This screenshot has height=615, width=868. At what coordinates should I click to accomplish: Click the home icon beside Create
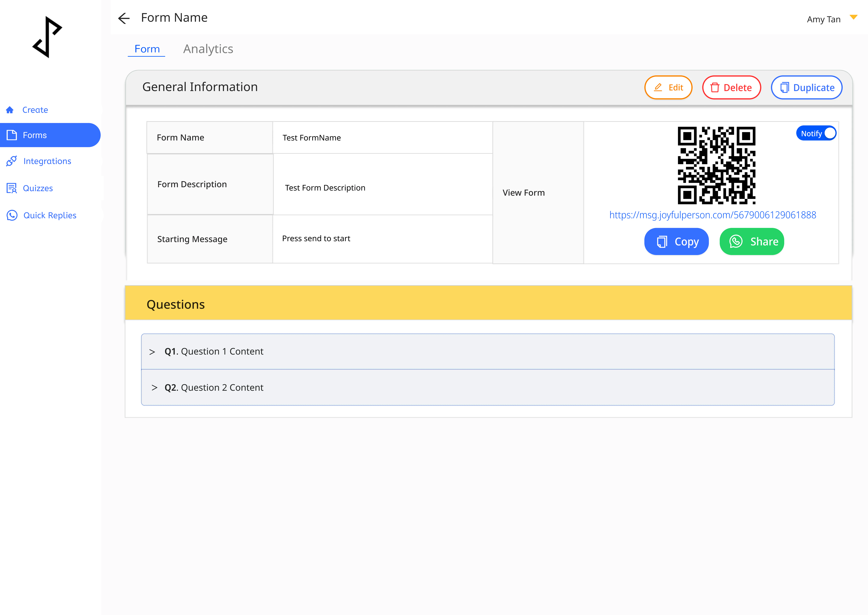pyautogui.click(x=10, y=110)
